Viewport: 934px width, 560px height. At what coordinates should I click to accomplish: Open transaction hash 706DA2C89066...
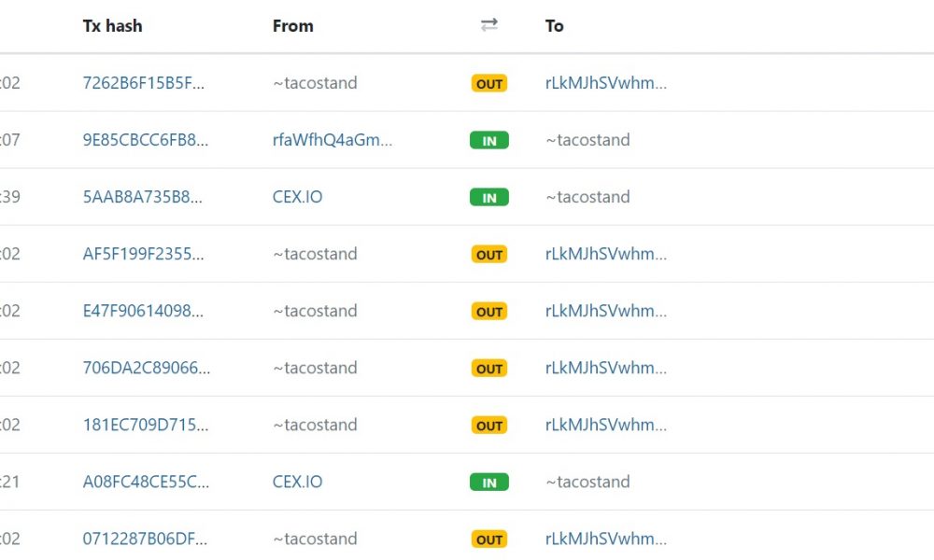click(x=147, y=369)
